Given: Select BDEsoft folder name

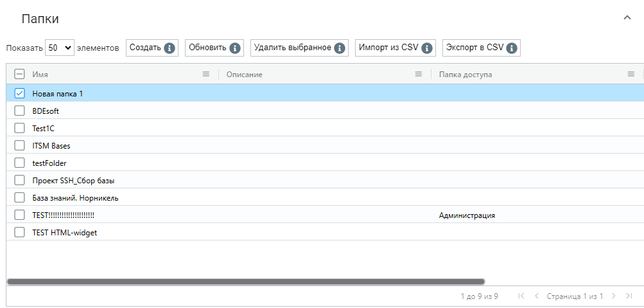Looking at the screenshot, I should click(x=46, y=111).
